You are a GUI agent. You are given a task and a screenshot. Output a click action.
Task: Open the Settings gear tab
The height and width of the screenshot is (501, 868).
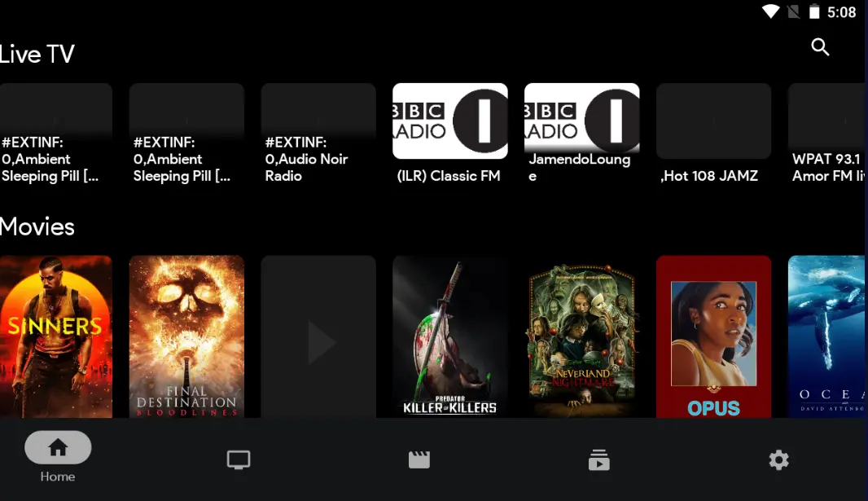tap(779, 459)
